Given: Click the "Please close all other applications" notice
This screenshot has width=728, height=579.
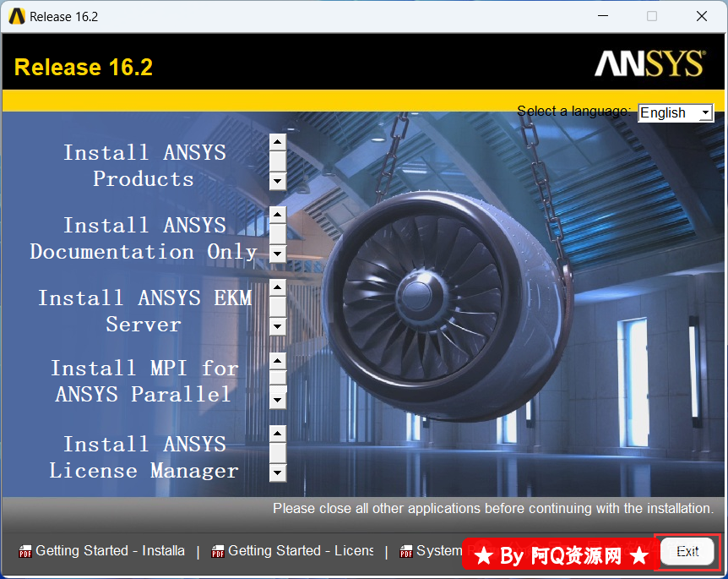Looking at the screenshot, I should (493, 508).
